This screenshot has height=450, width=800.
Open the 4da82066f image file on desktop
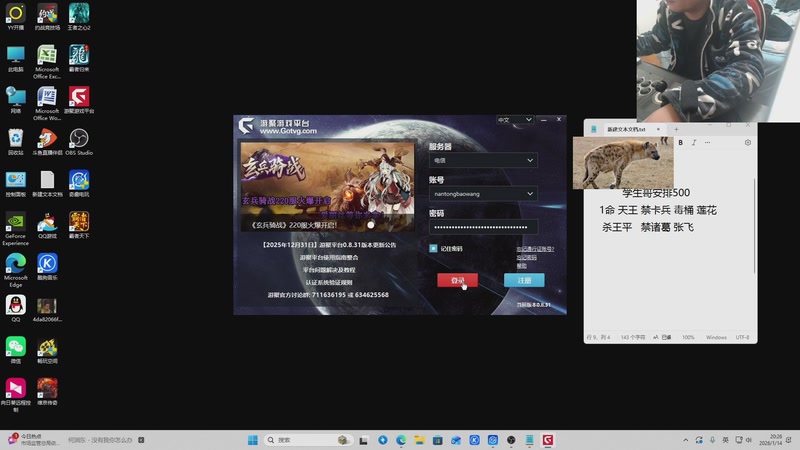coord(47,309)
